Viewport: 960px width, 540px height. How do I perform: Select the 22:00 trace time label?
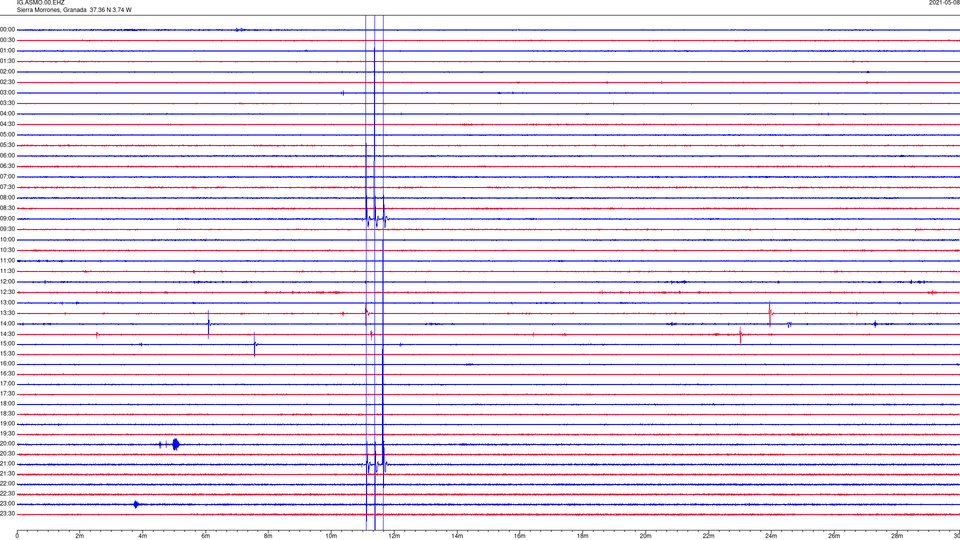(7, 484)
